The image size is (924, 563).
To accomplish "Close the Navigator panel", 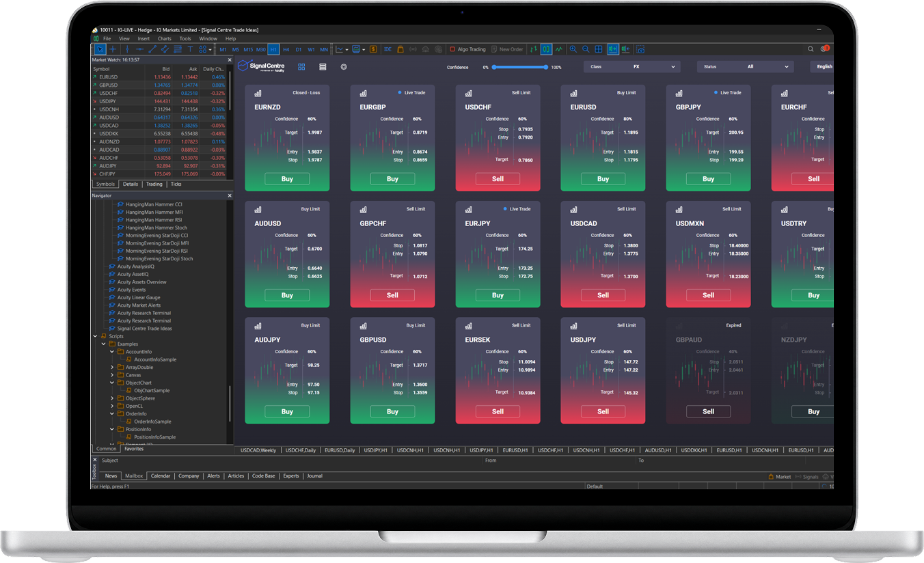I will [x=229, y=195].
